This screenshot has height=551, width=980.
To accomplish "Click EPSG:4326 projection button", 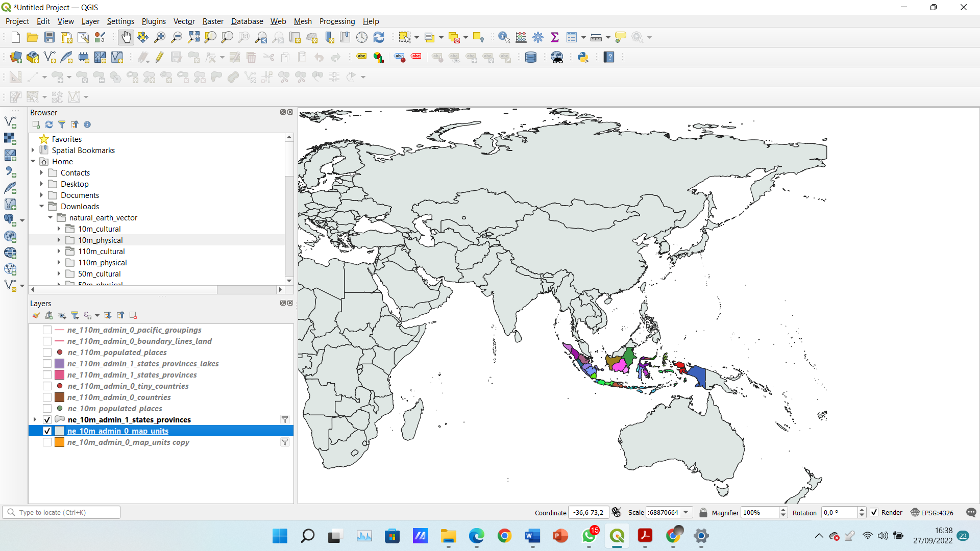I will [x=932, y=512].
